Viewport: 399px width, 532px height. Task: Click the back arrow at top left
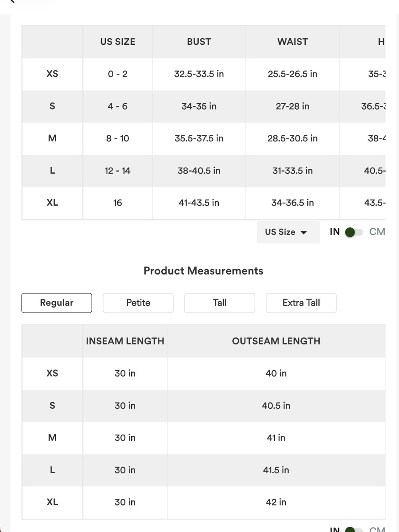point(11,1)
